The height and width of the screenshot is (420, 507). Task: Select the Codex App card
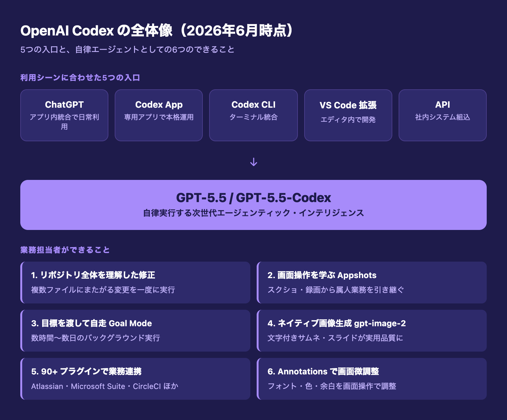click(x=159, y=115)
